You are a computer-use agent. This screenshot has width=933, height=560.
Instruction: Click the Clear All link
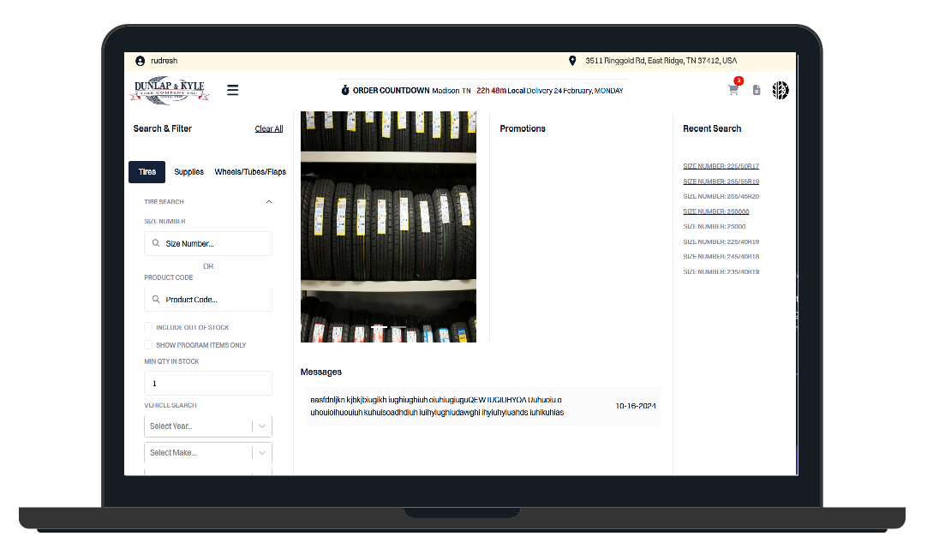(268, 129)
